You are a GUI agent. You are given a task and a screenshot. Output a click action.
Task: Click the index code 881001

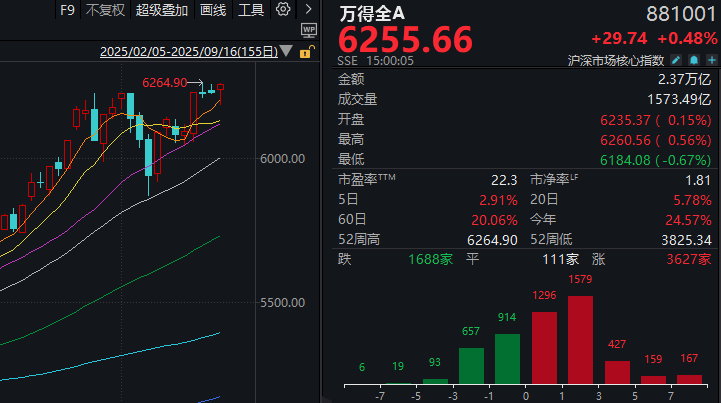click(x=684, y=11)
